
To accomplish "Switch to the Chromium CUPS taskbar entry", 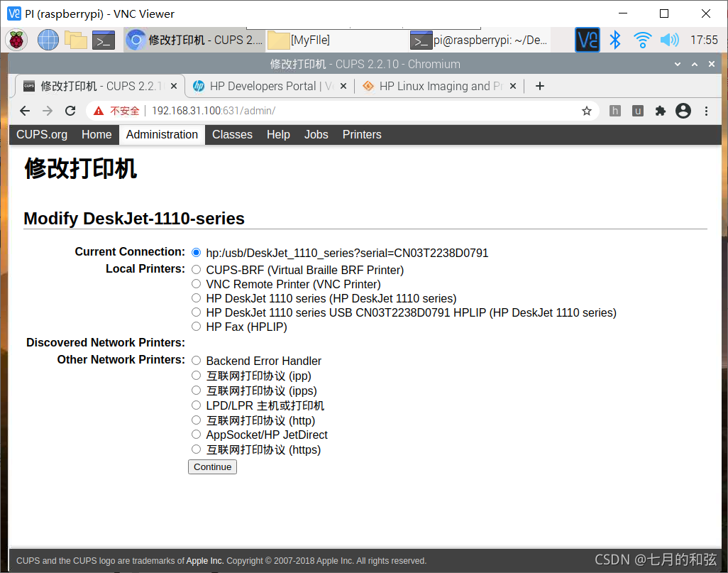I will point(194,40).
